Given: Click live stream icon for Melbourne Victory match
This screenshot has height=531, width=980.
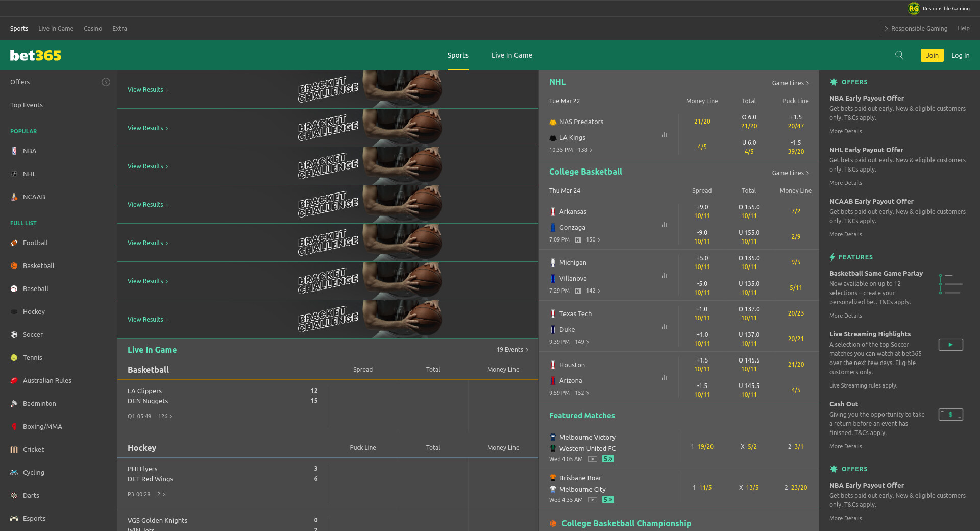Looking at the screenshot, I should (592, 459).
